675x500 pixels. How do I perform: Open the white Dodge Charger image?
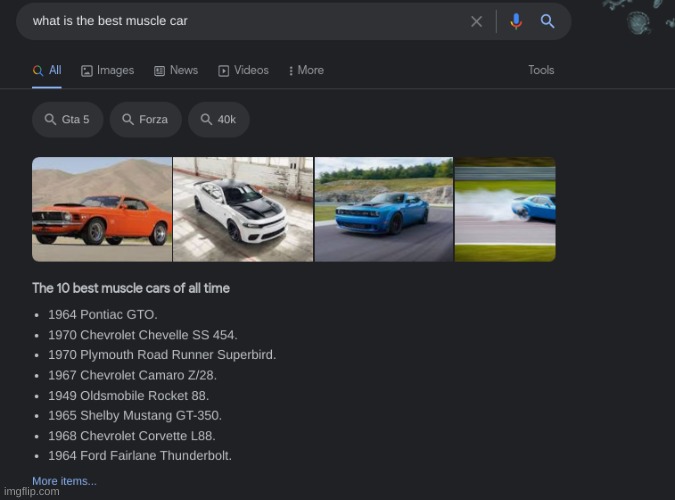click(243, 209)
